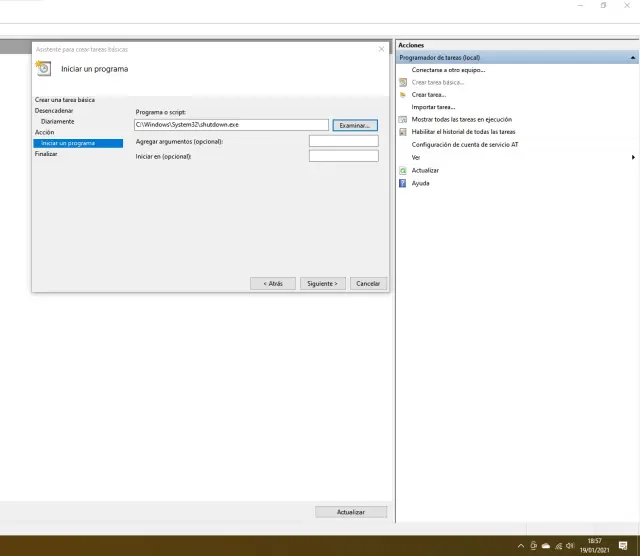Select Conectarse a otro equipo action
This screenshot has height=556, width=640.
click(x=448, y=70)
